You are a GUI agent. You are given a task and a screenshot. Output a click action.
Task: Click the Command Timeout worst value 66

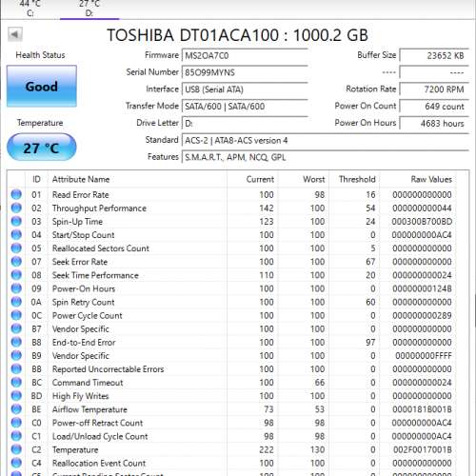tap(320, 383)
